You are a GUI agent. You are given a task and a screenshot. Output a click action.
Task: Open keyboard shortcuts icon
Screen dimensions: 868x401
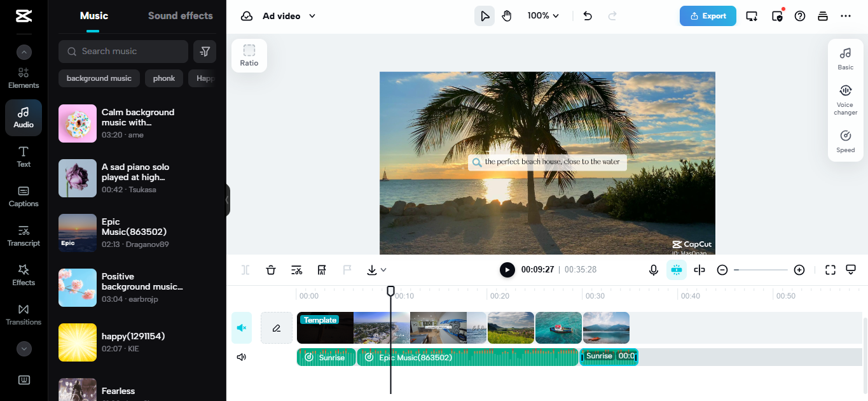[x=24, y=380]
